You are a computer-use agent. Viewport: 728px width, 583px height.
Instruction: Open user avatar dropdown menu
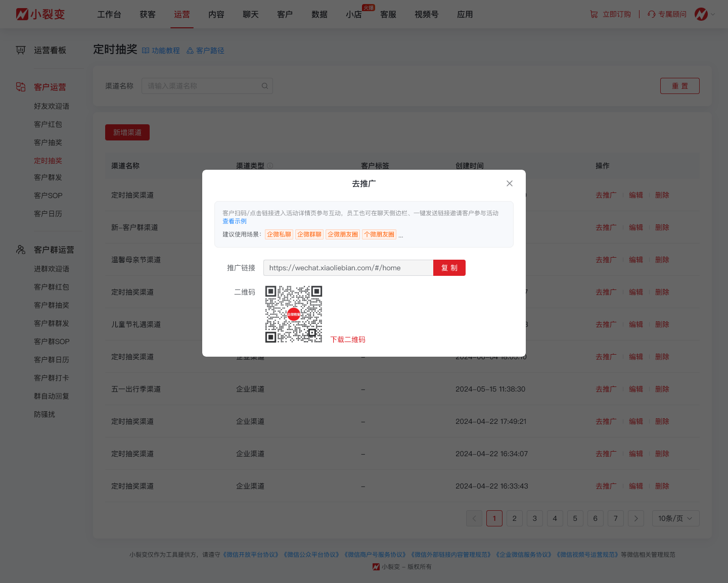(705, 14)
